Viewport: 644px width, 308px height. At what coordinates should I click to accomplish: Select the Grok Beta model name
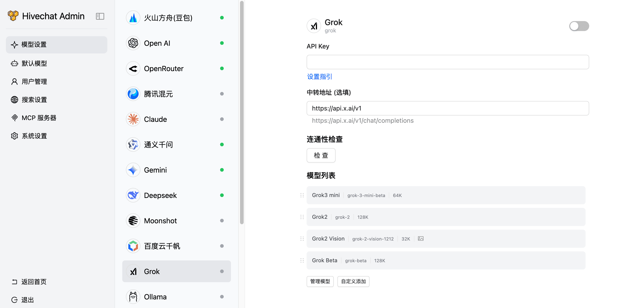324,260
